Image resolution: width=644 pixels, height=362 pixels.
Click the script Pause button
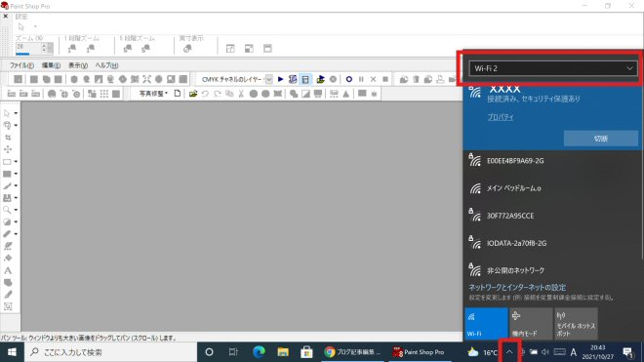point(361,79)
